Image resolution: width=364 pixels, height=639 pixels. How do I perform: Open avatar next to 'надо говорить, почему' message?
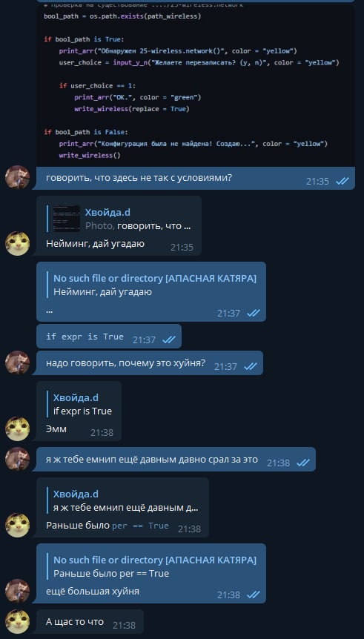click(17, 362)
